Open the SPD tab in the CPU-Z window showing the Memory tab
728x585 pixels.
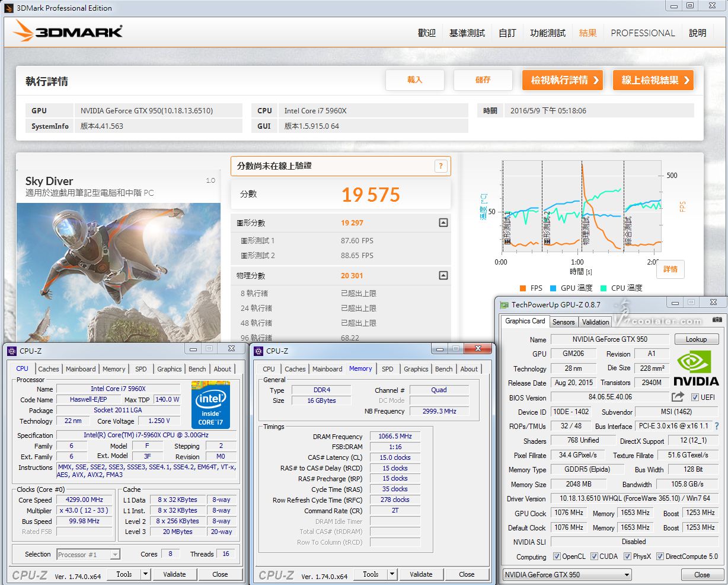(388, 369)
